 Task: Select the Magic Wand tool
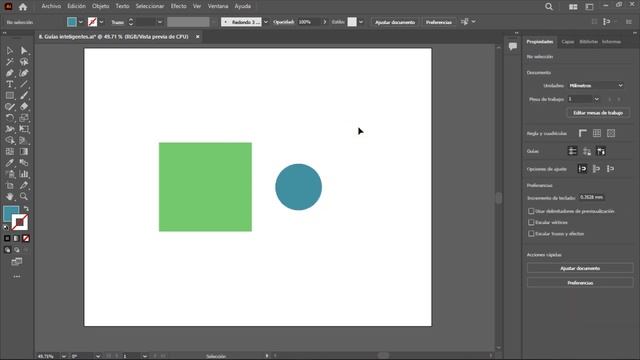[10, 62]
